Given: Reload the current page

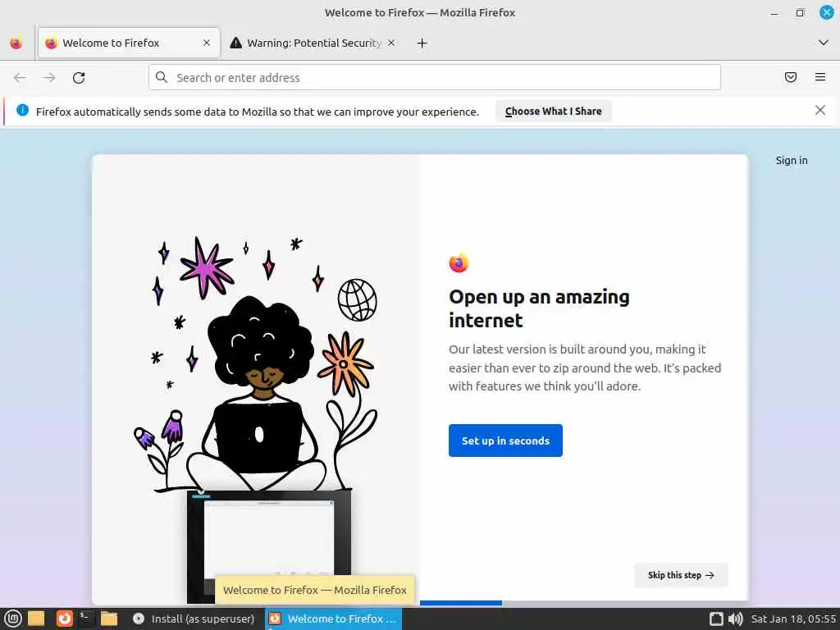Looking at the screenshot, I should tap(79, 78).
